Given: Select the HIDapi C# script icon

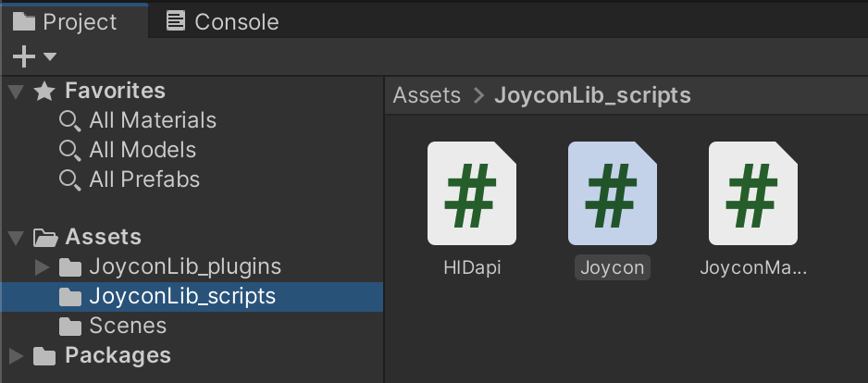Looking at the screenshot, I should click(472, 193).
